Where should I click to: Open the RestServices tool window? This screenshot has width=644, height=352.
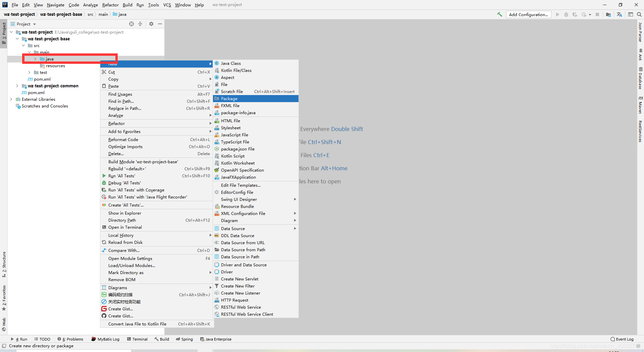tap(640, 131)
